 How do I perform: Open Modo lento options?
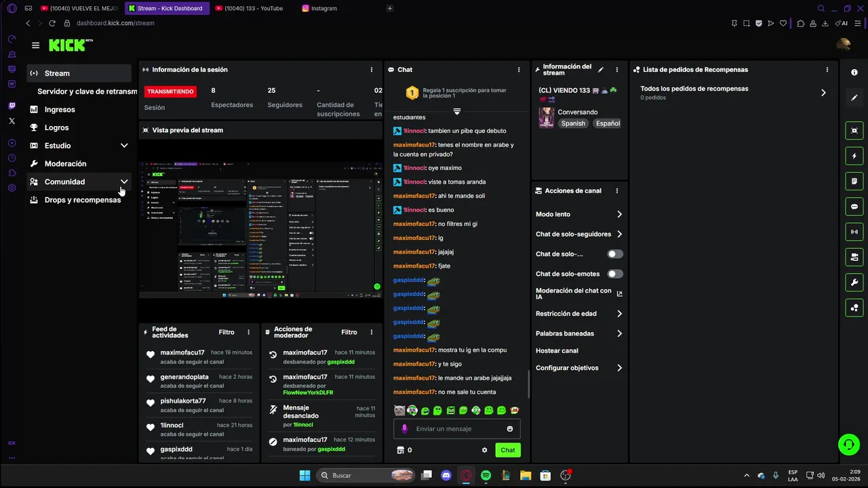tap(579, 214)
